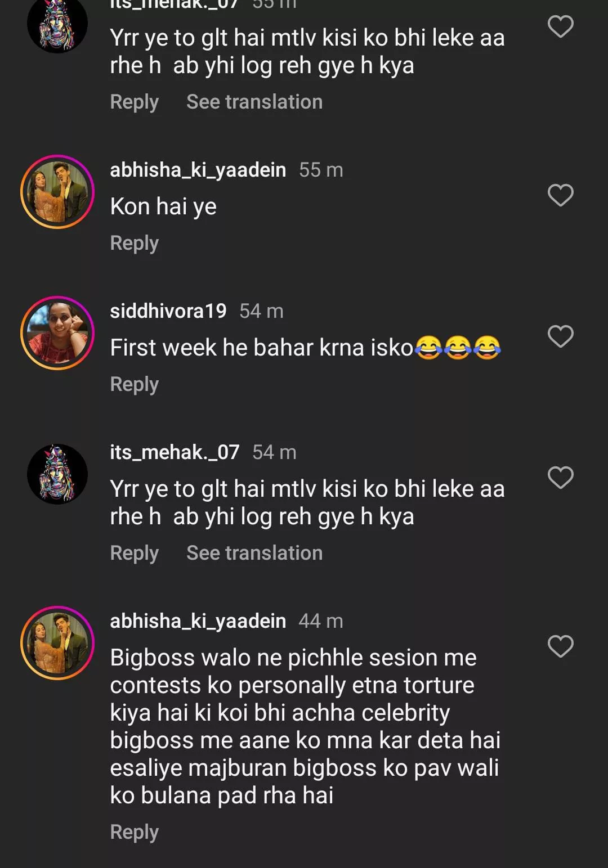
Task: Open abhisha_ki_yaadein avatar beside "Kon hai ye"
Action: tap(57, 192)
